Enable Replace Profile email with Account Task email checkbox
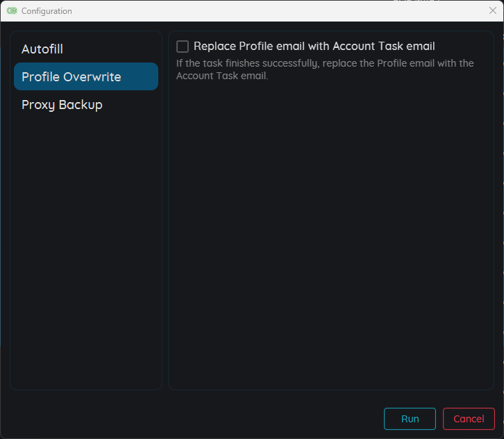504x439 pixels. pos(183,47)
